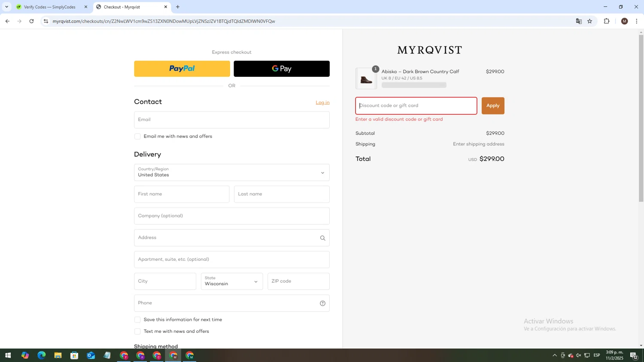Viewport: 644px width, 362px height.
Task: Open Outlook from the taskbar
Action: point(91,356)
